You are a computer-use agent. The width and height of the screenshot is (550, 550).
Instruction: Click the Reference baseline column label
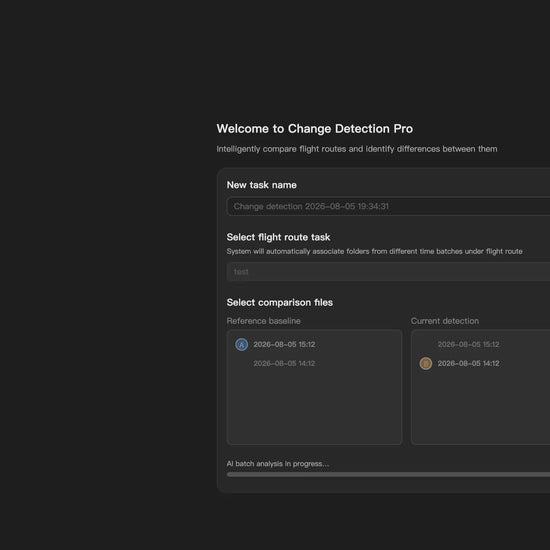click(263, 321)
